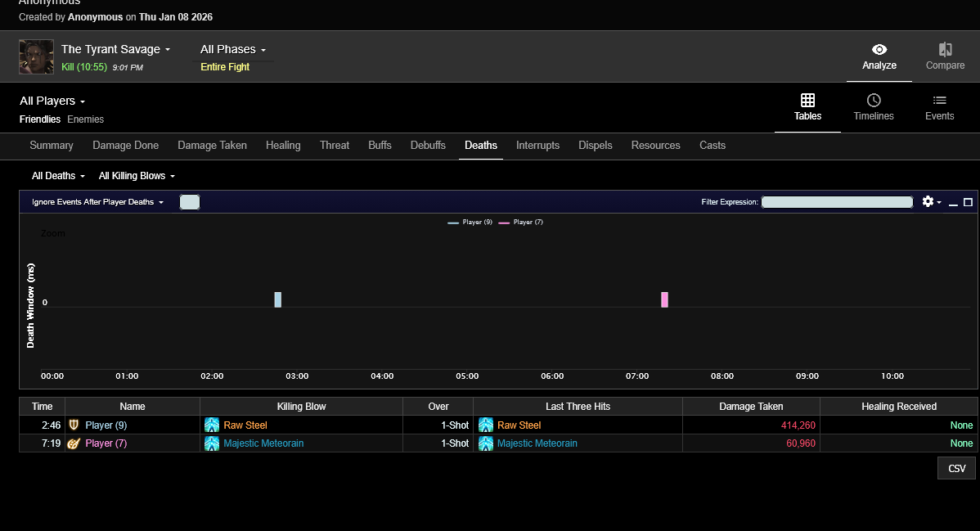
Task: Click the input box beside Ignore Events dropdown
Action: click(190, 202)
